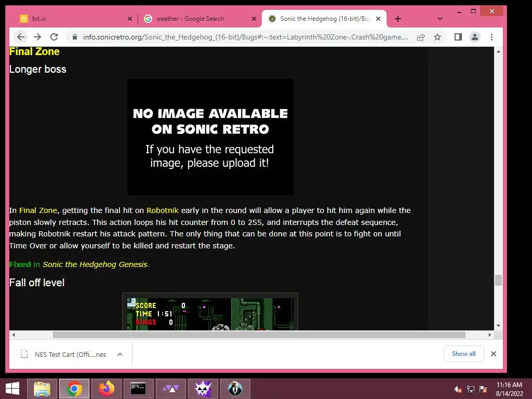Open the Command Prompt taskbar icon

pos(138,389)
